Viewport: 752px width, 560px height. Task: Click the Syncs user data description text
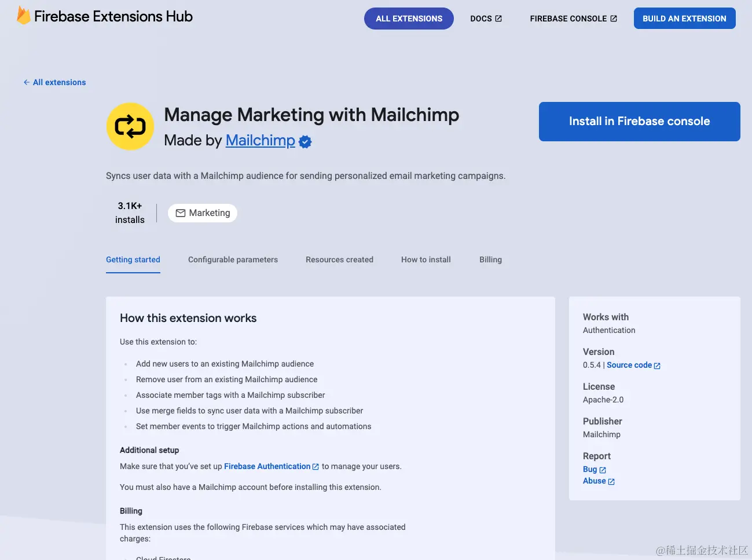click(x=306, y=175)
